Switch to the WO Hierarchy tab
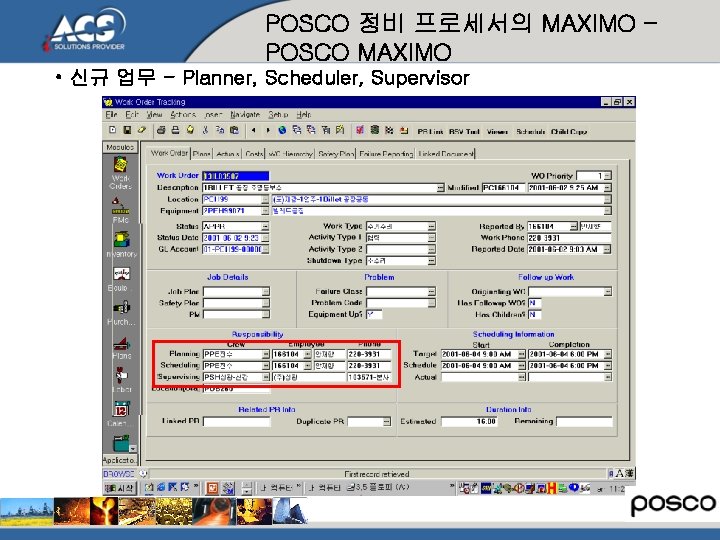The width and height of the screenshot is (720, 540). tap(290, 154)
